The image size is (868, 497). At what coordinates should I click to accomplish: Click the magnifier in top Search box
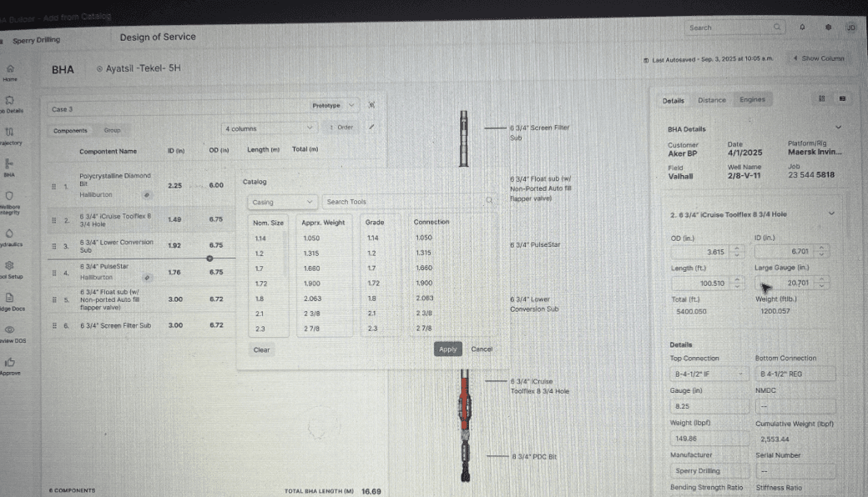pyautogui.click(x=777, y=27)
